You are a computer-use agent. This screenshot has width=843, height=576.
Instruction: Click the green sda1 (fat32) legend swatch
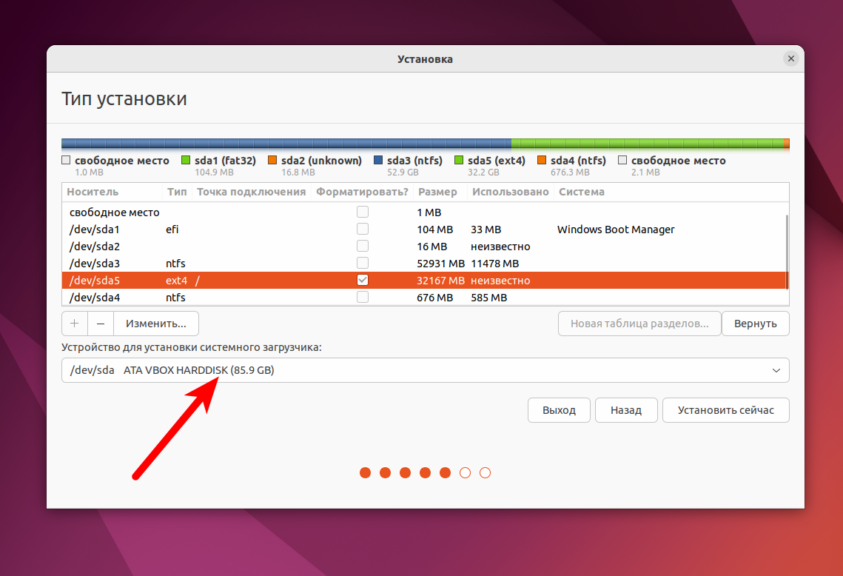coord(186,160)
